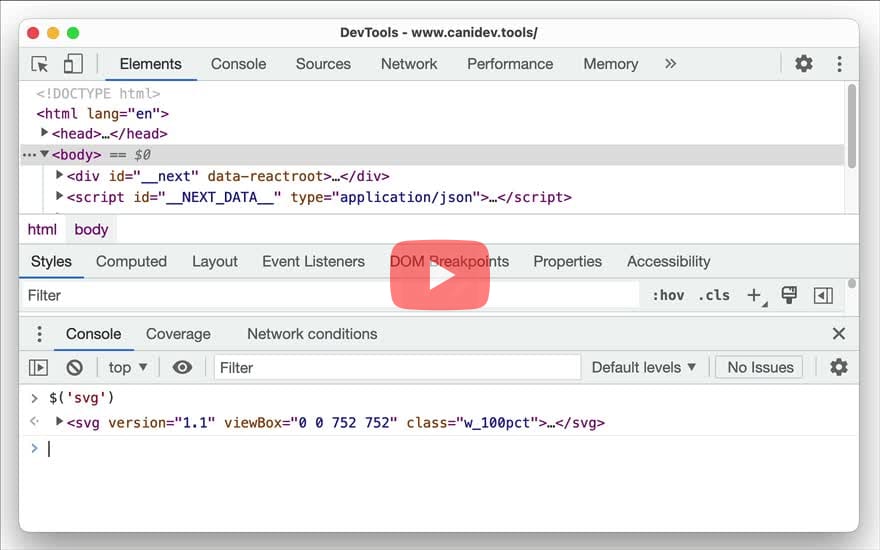Select the html lang="en" line
This screenshot has height=550, width=880.
tap(103, 114)
